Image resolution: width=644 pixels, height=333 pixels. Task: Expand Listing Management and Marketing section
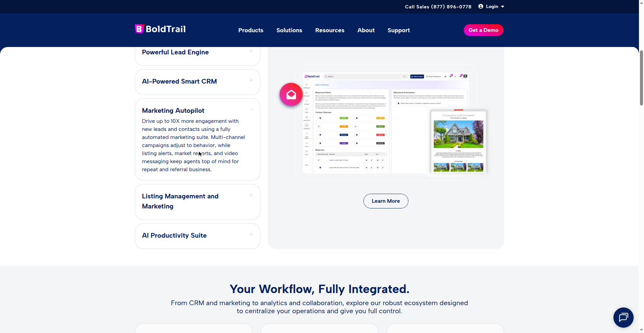pyautogui.click(x=251, y=195)
